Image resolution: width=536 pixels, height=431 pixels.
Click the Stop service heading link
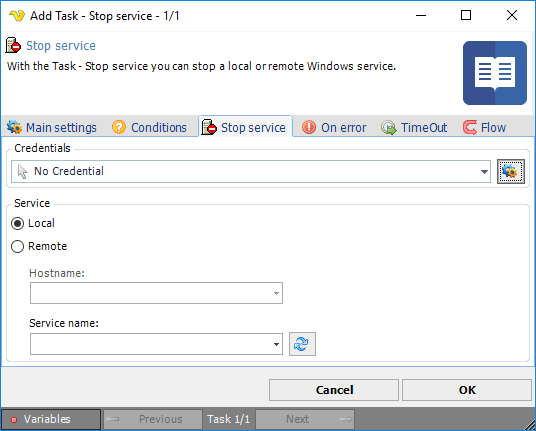coord(61,46)
